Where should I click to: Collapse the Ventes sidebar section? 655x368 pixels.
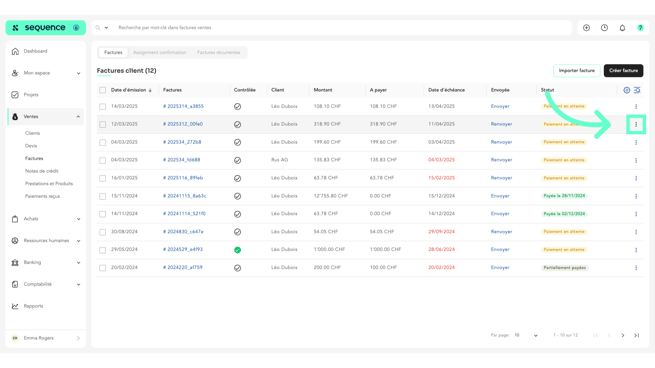point(78,117)
